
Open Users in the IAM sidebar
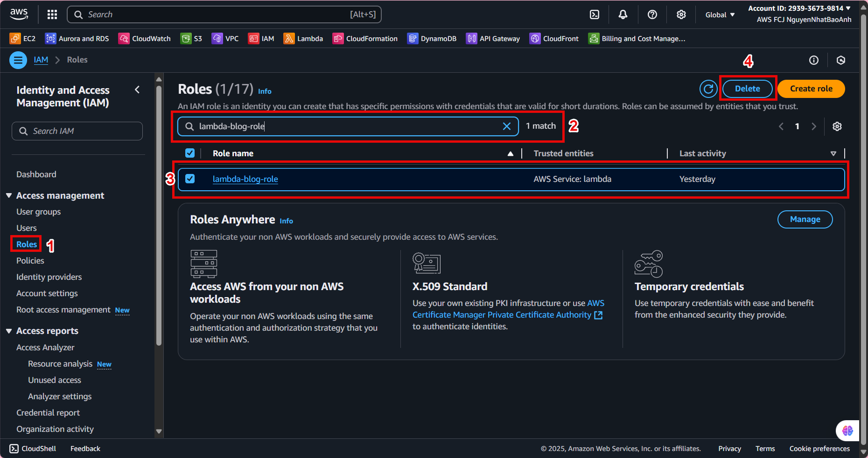[27, 228]
